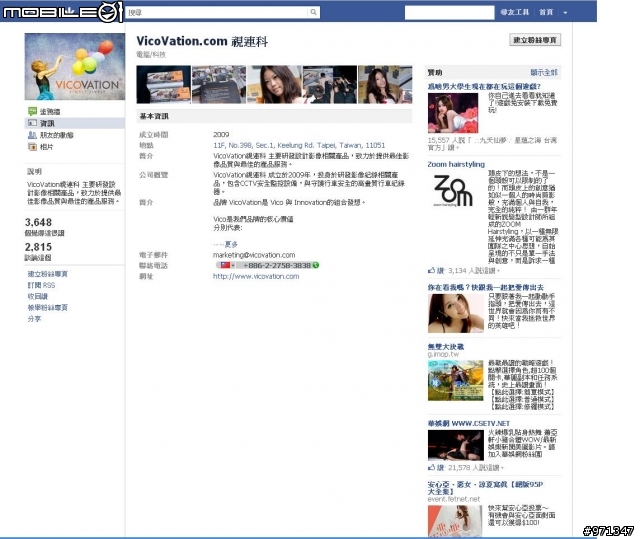Open the VicoVation profile picture with balloons
This screenshot has height=539, width=640.
pos(75,67)
